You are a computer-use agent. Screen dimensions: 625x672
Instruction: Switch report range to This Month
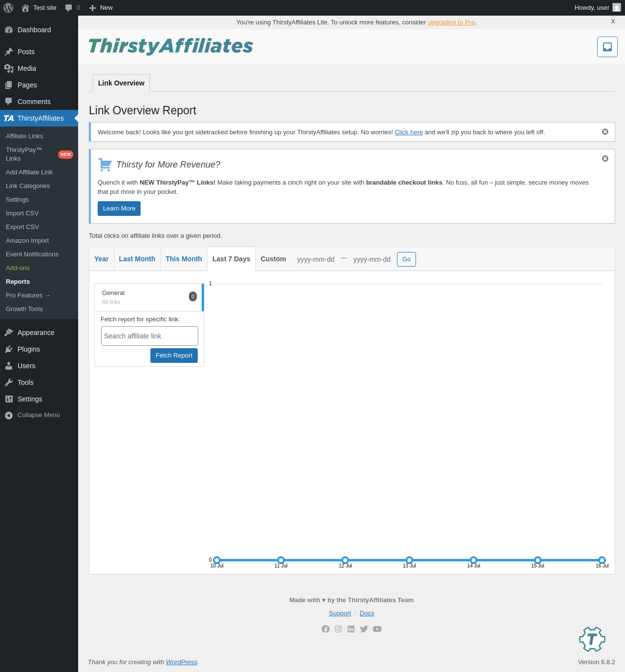184,259
